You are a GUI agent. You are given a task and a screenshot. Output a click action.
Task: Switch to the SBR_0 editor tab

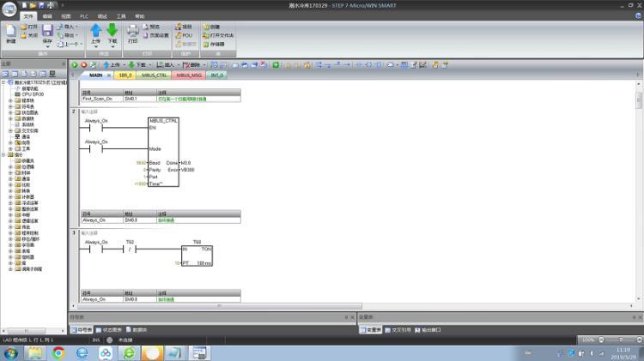[x=125, y=75]
